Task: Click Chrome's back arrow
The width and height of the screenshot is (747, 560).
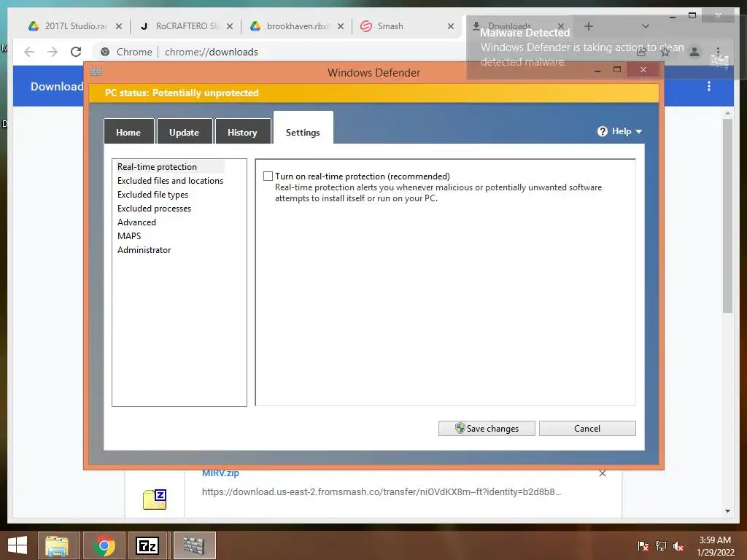Action: pos(29,52)
